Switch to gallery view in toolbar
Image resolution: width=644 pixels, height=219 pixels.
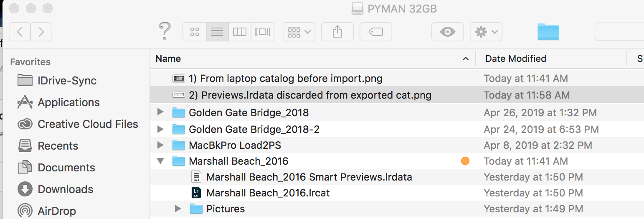pyautogui.click(x=262, y=32)
